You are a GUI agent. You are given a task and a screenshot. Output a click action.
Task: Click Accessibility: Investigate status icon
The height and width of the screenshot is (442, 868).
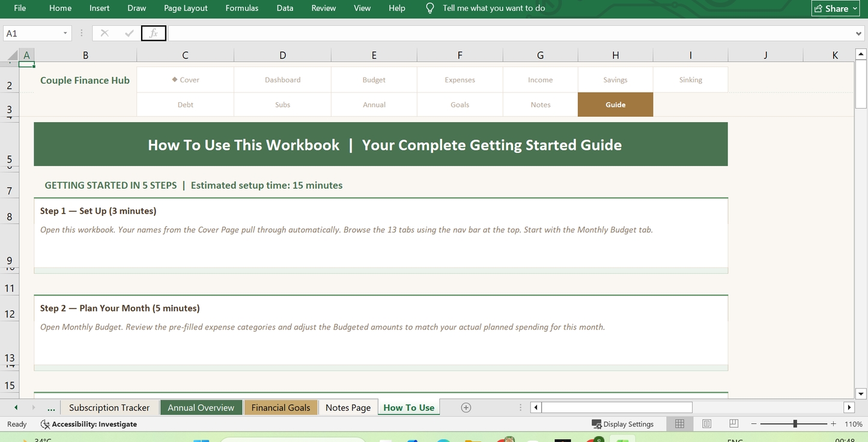[45, 424]
